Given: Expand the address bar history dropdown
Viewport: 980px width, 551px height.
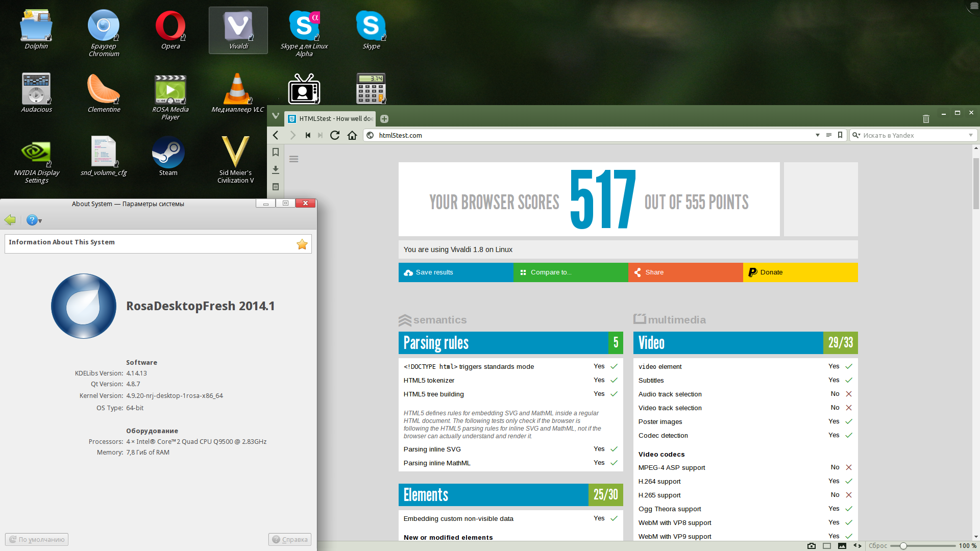Looking at the screenshot, I should click(818, 135).
